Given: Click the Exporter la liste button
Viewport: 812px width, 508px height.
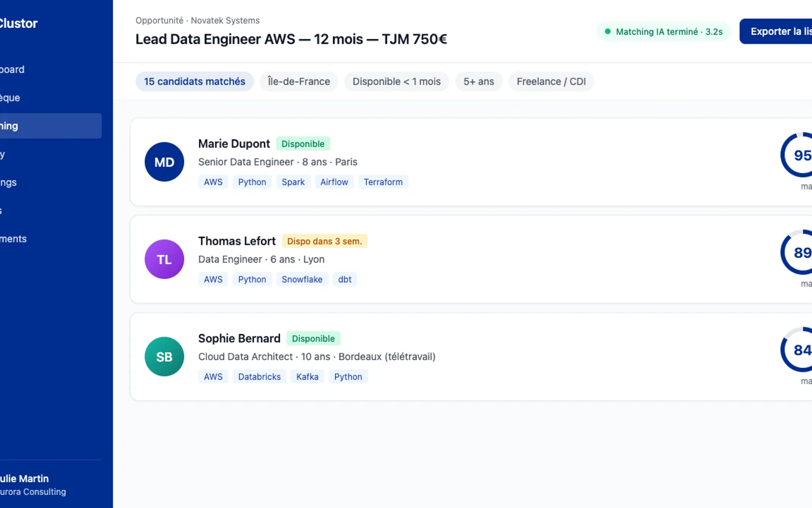Looking at the screenshot, I should tap(776, 31).
